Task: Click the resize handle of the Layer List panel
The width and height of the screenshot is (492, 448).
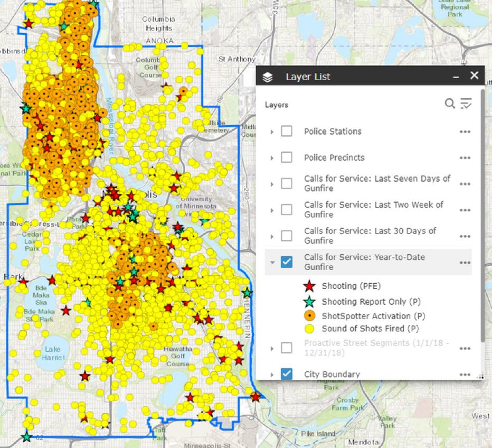Action: point(480,377)
